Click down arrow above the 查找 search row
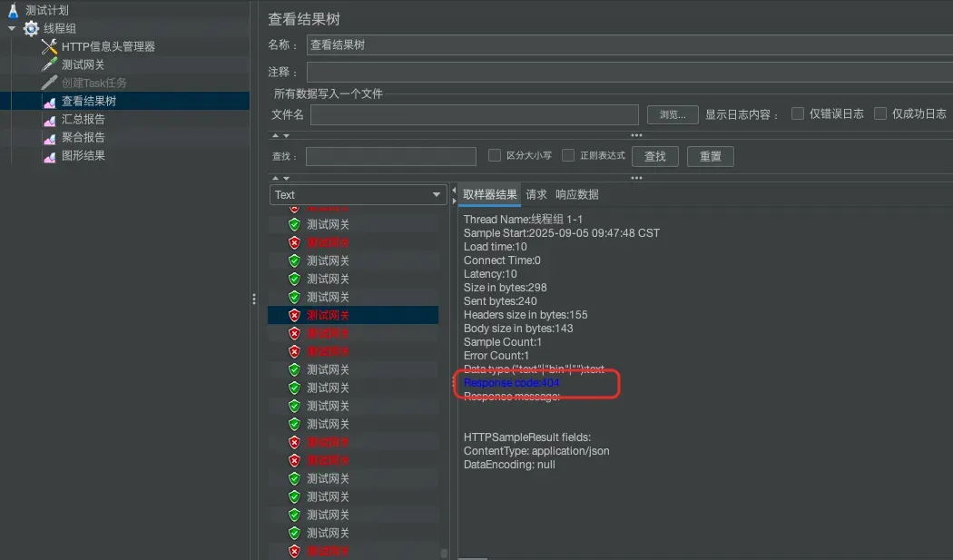953x560 pixels. tap(286, 135)
